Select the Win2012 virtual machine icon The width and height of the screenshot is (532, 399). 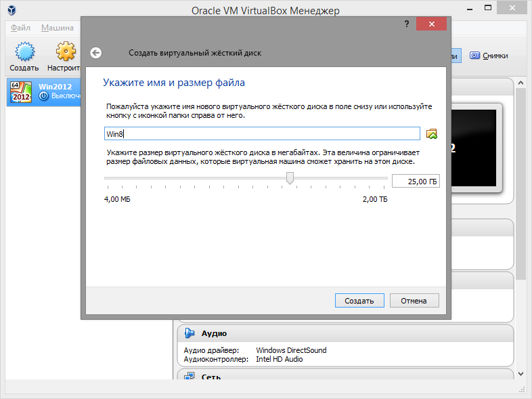(21, 92)
